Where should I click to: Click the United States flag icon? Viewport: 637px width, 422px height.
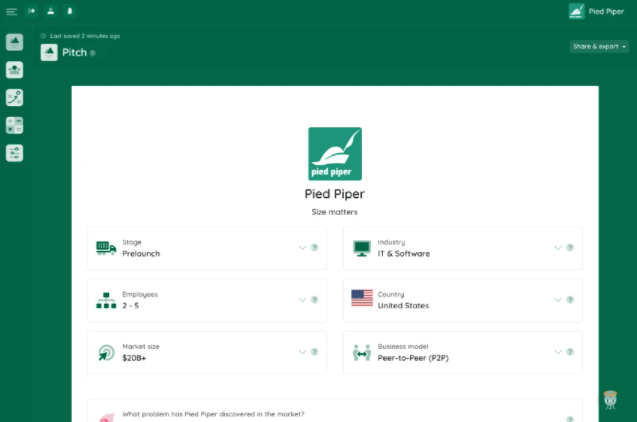tap(362, 298)
